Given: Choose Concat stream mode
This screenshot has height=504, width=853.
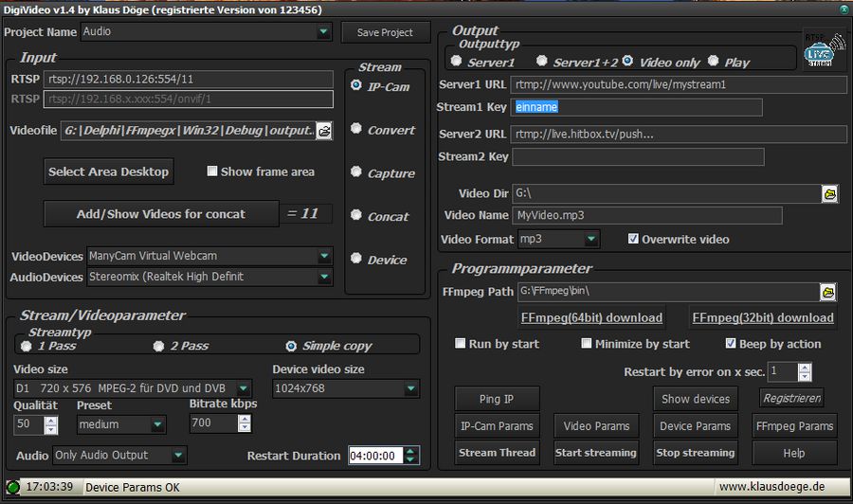Looking at the screenshot, I should coord(356,215).
